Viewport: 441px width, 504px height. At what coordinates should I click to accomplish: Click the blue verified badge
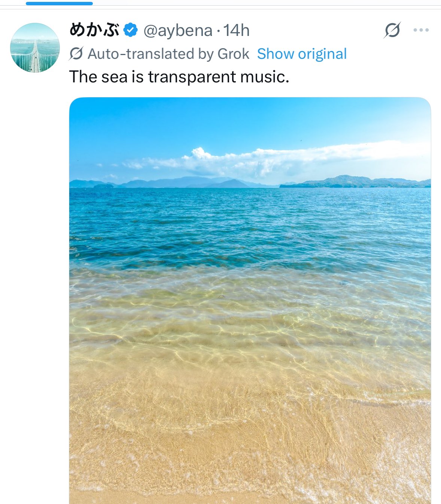[x=130, y=30]
